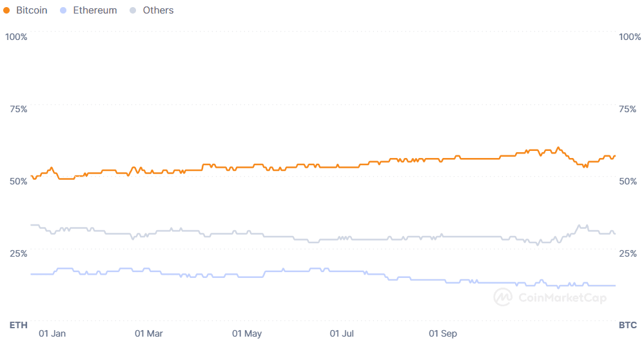Screen dimensions: 644x345
Task: Click the 01 Sep axis label
Action: (x=443, y=333)
